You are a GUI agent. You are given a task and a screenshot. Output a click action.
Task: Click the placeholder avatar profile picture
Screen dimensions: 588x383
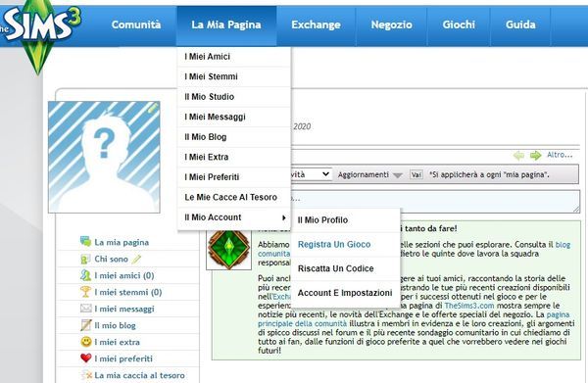point(104,157)
